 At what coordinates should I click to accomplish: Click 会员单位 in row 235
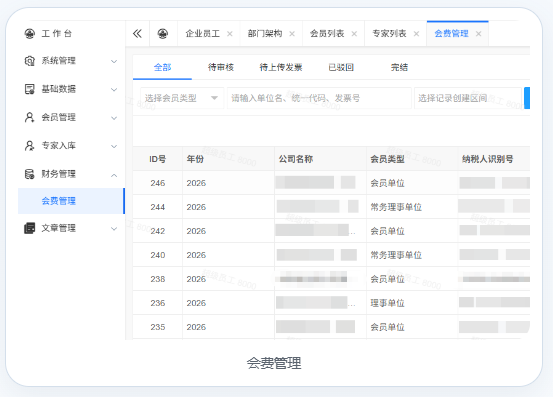click(387, 327)
